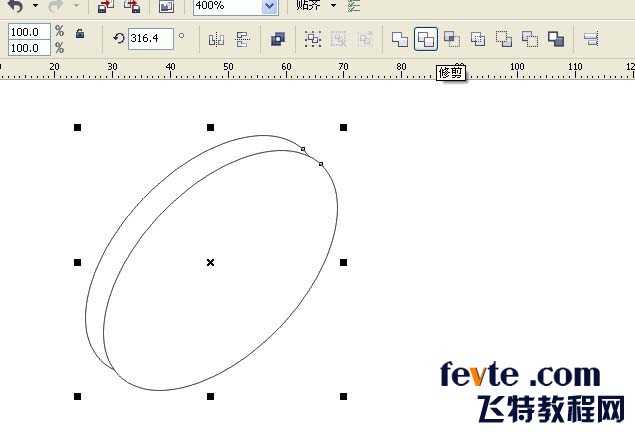Open the undo history dropdown arrow
This screenshot has width=635, height=432.
click(x=36, y=6)
